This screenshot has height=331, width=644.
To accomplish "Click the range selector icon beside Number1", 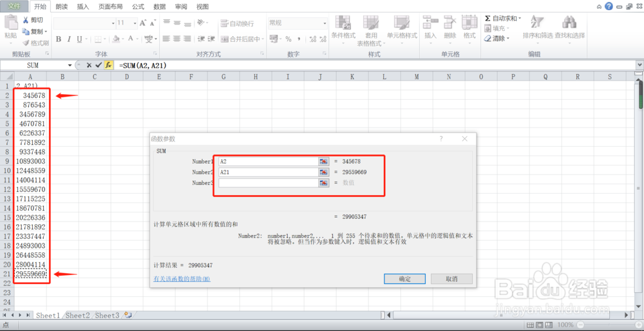I will [324, 162].
